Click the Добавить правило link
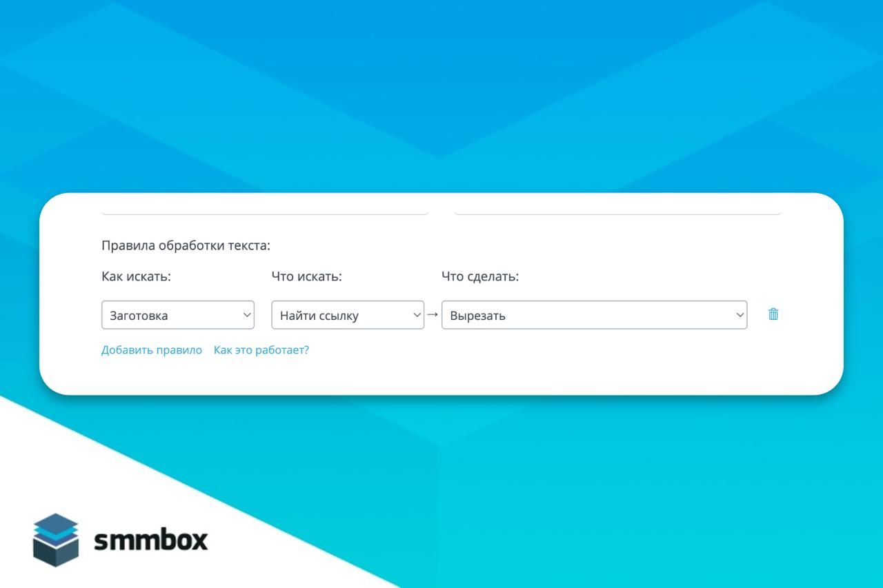The width and height of the screenshot is (883, 588). click(152, 350)
